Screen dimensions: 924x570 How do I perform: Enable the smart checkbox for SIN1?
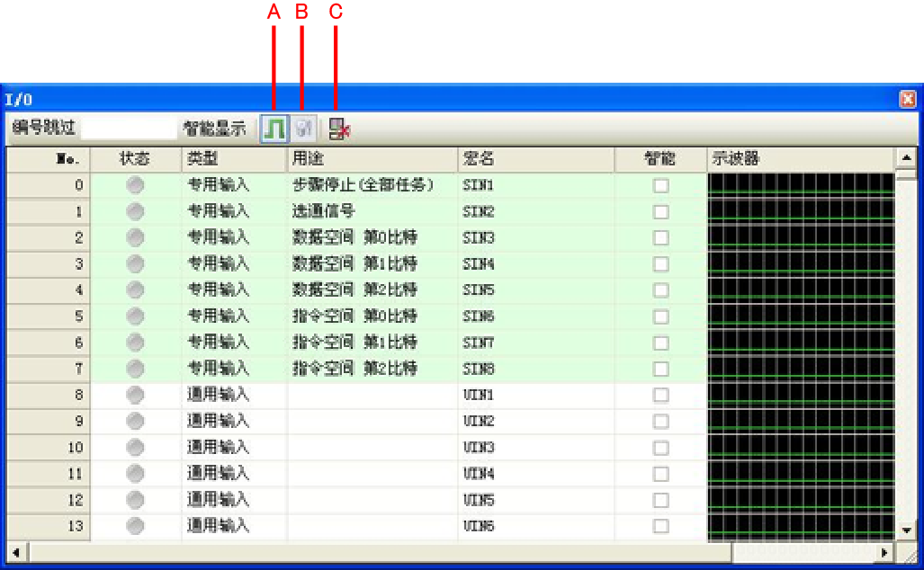click(x=660, y=186)
